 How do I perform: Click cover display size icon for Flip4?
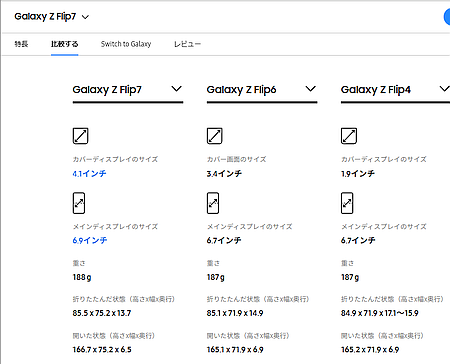pyautogui.click(x=349, y=136)
